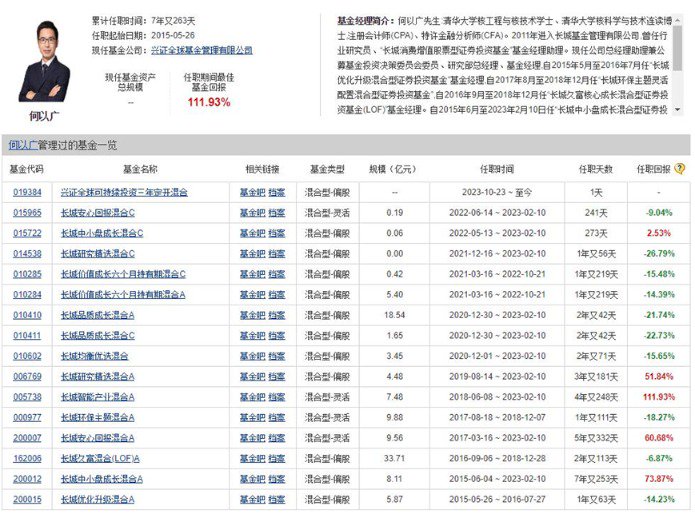Open fund code 010602
This screenshot has width=695, height=518.
coord(27,356)
